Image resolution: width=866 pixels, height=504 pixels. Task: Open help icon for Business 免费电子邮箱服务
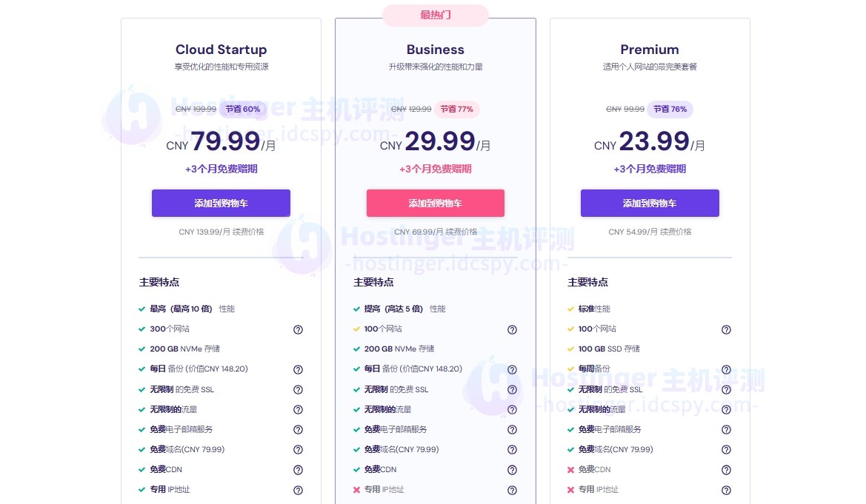click(x=512, y=429)
